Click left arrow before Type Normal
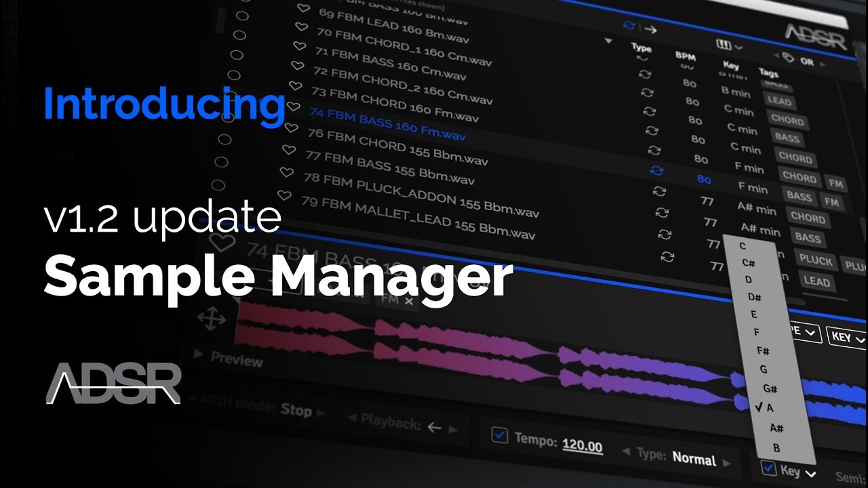Screen dimensions: 868x488 (627, 452)
